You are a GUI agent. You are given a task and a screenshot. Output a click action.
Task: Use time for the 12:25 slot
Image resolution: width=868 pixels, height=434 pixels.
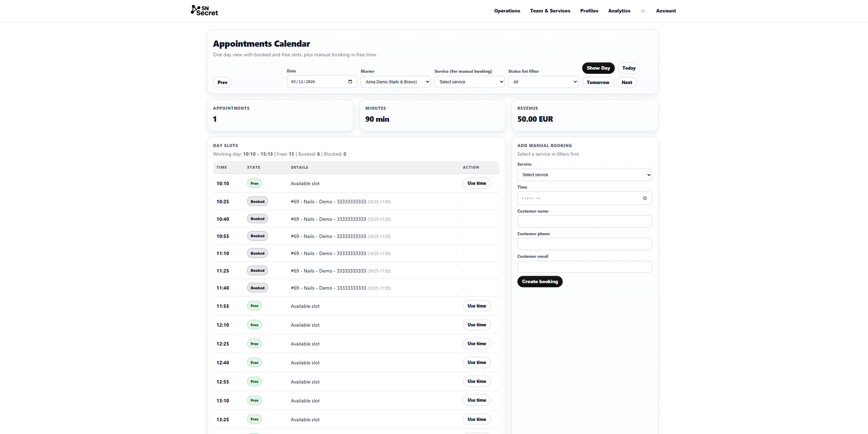(x=477, y=343)
